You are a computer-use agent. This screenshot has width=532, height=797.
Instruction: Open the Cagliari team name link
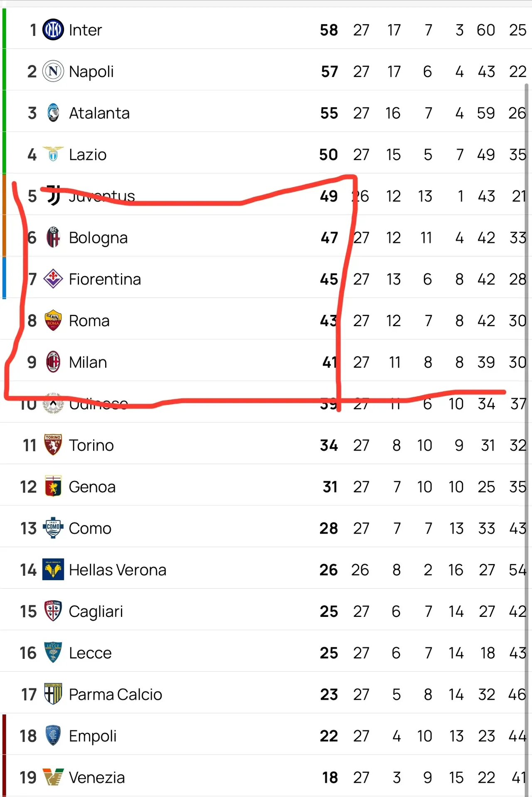96,611
